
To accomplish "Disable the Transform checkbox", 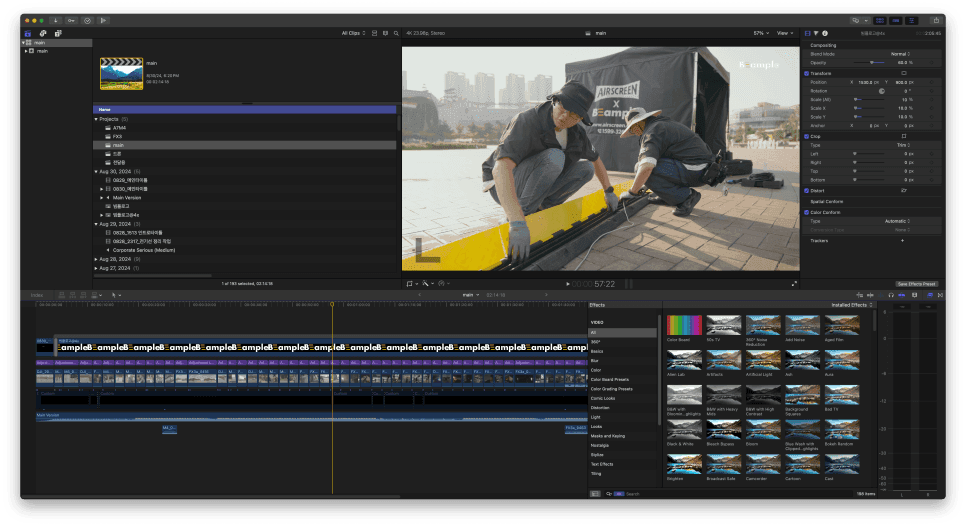I will click(x=807, y=73).
